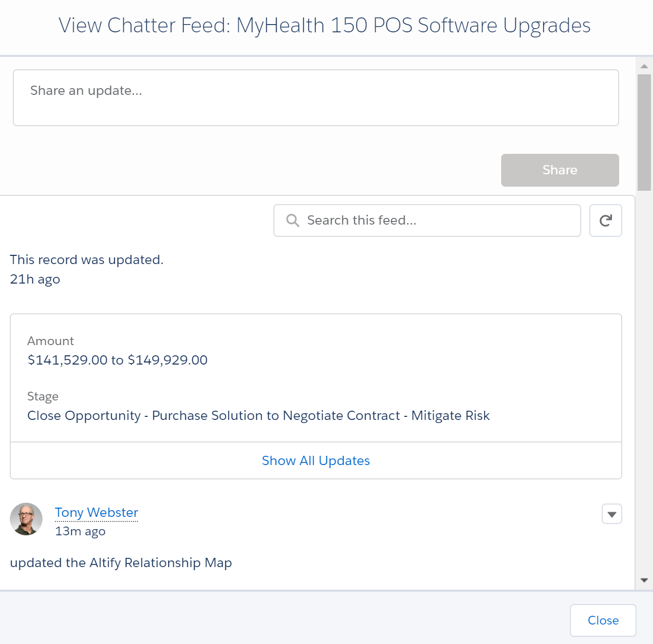Click the Show All Updates link

[316, 460]
